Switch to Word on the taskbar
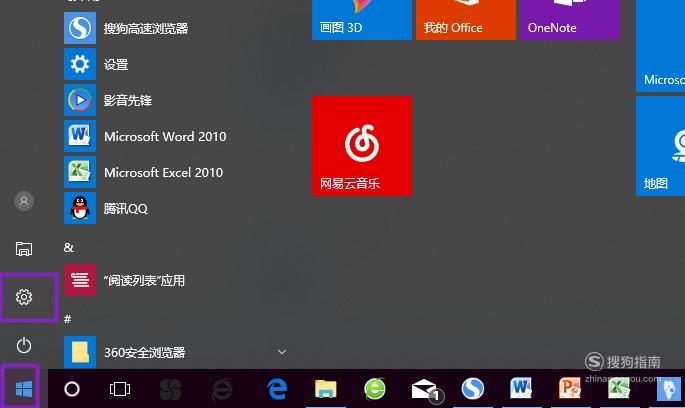Image resolution: width=685 pixels, height=408 pixels. coord(521,388)
